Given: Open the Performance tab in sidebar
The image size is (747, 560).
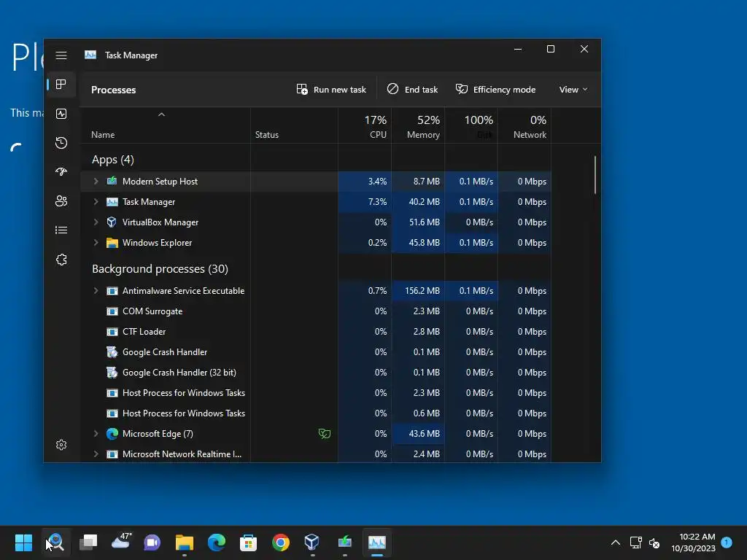Looking at the screenshot, I should [61, 114].
